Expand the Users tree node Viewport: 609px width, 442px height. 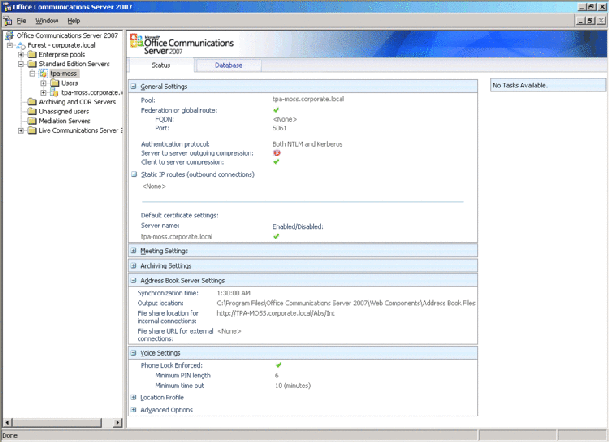click(44, 83)
